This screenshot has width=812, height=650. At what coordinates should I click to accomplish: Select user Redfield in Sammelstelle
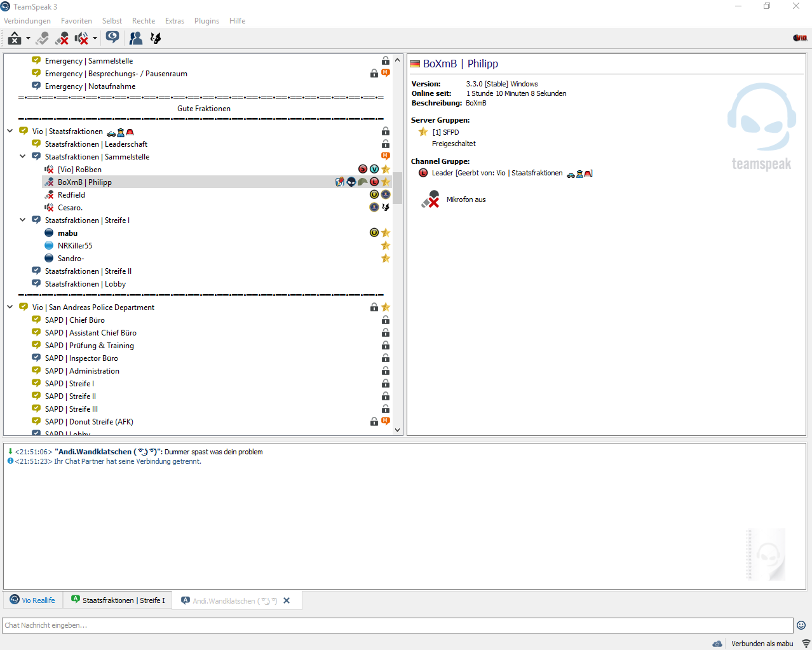(x=71, y=195)
